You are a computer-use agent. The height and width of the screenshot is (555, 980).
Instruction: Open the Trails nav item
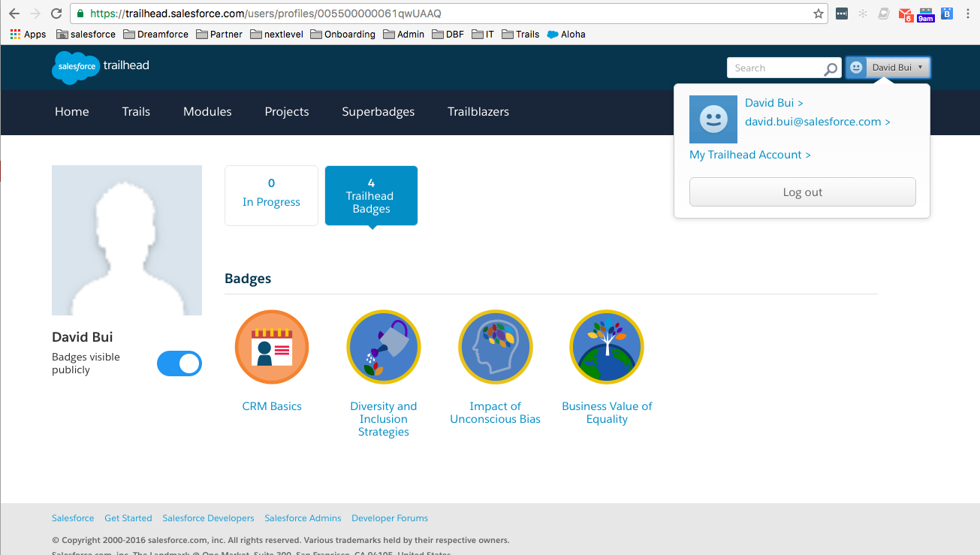click(136, 112)
